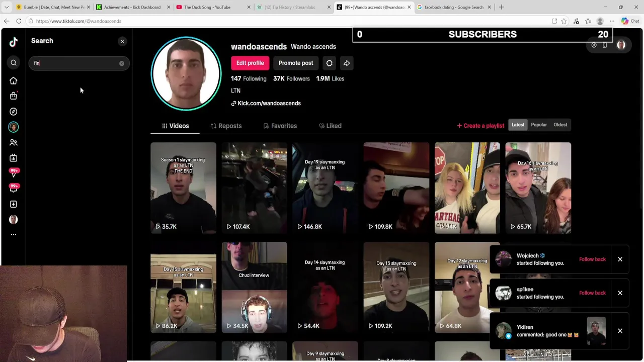Close the Search panel with X
This screenshot has height=362, width=644.
[x=122, y=41]
